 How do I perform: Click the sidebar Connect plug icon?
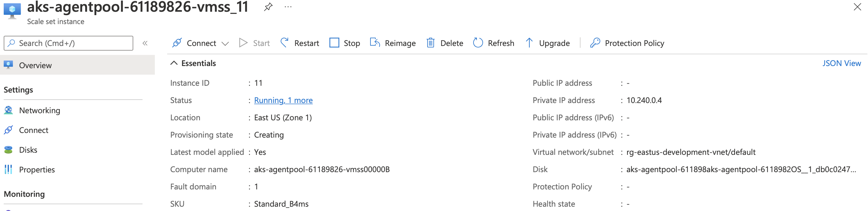[8, 130]
